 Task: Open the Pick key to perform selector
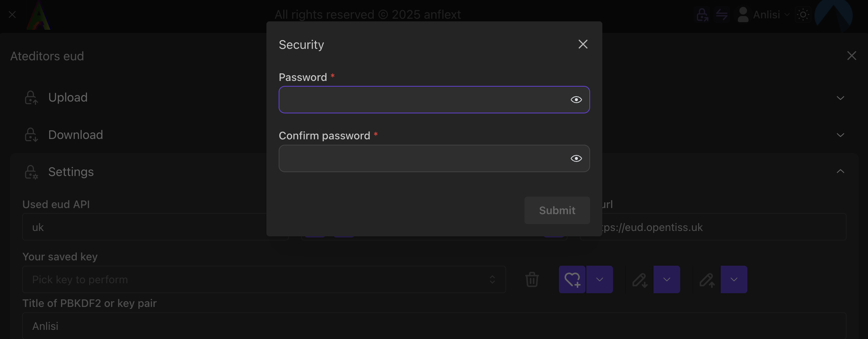263,279
